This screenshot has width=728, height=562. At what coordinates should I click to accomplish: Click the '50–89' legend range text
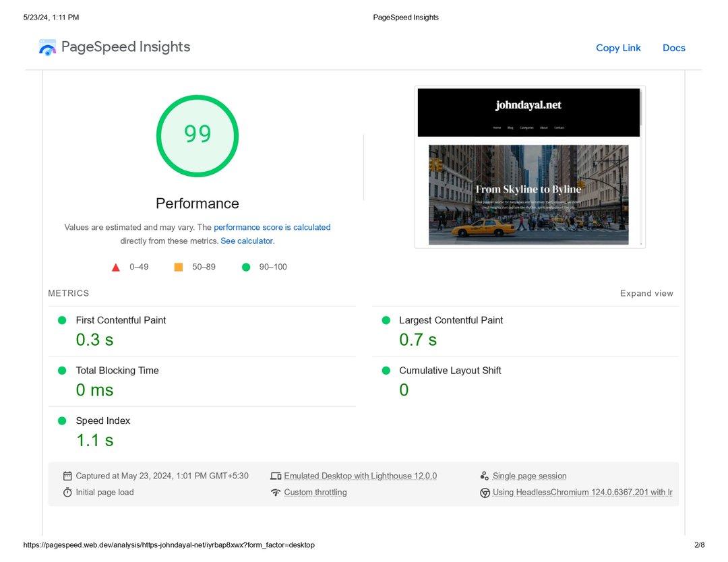point(204,267)
